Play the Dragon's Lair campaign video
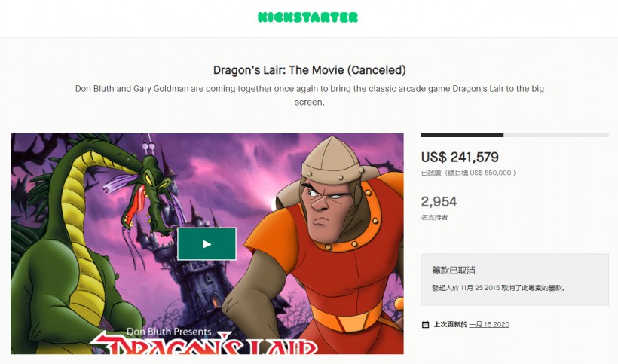 coord(207,244)
